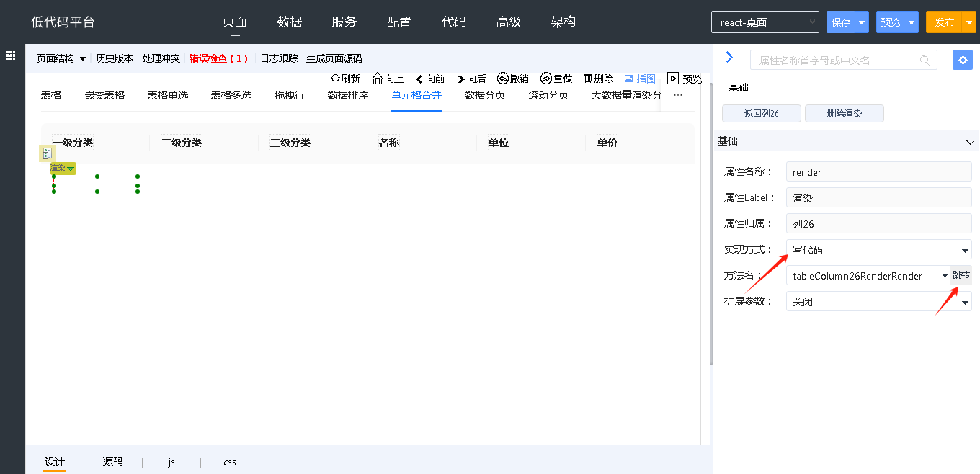Click the 向上 home-arrow toolbar button
Screen dimensions: 980x474
(388, 79)
